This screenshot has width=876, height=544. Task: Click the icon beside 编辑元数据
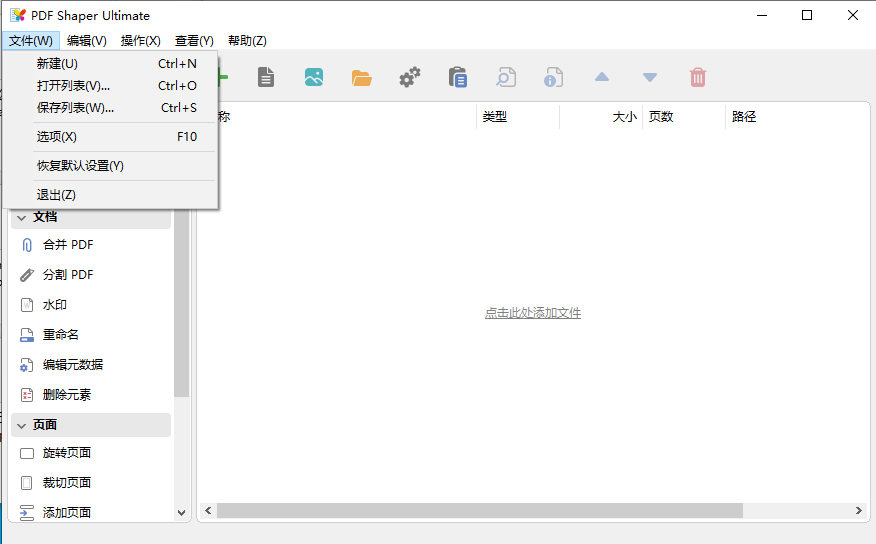point(27,365)
